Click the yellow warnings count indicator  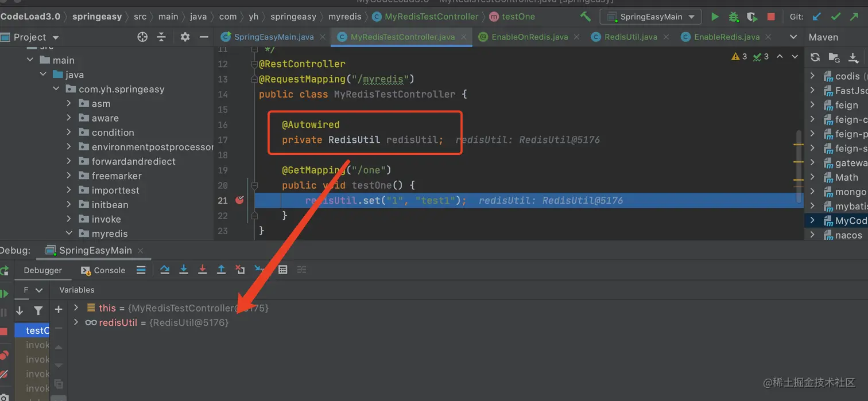(x=739, y=56)
